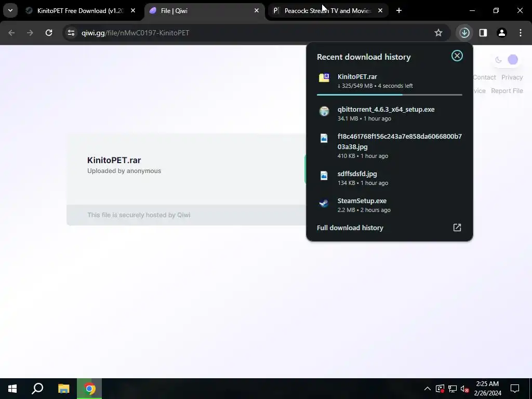
Task: Open the Privacy page link
Action: pos(512,77)
